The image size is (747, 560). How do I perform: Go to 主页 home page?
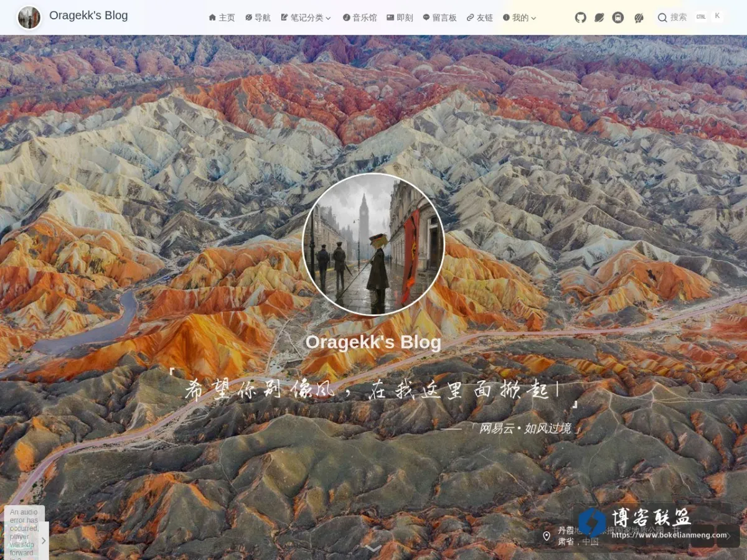(x=222, y=17)
